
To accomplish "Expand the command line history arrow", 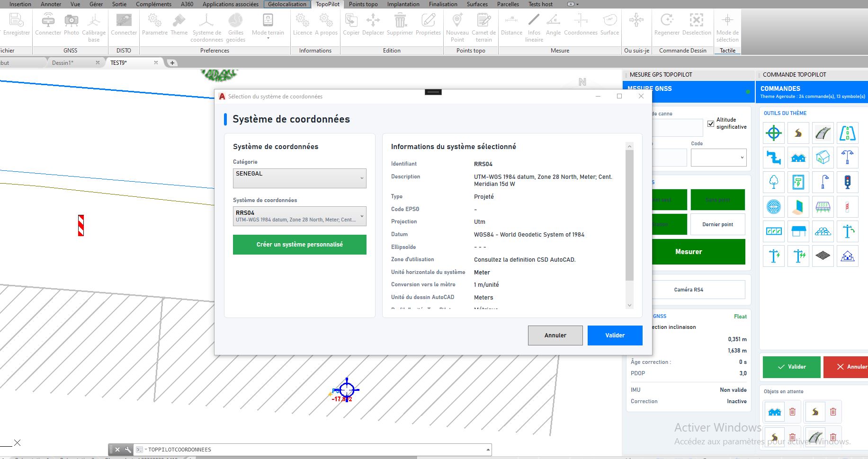I will click(488, 450).
